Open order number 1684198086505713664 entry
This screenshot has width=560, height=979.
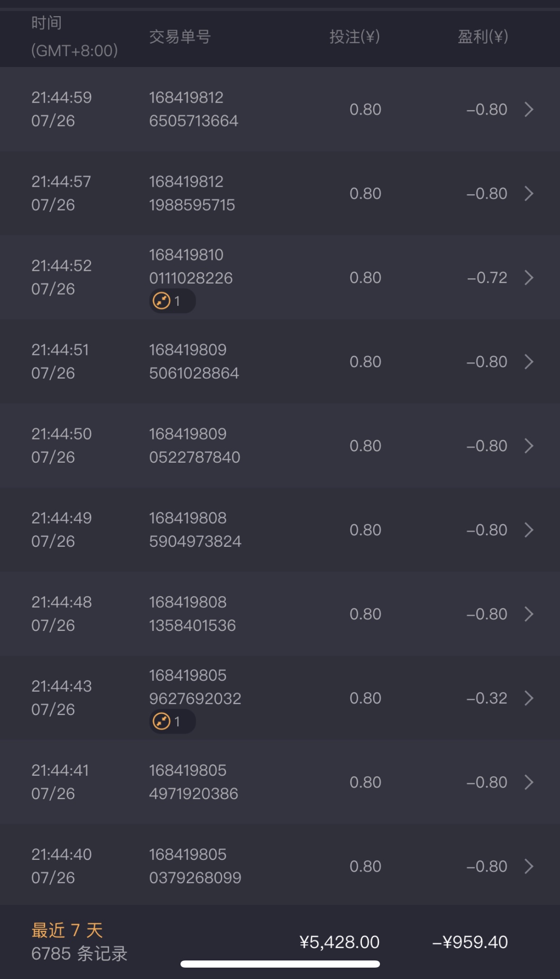coord(193,109)
